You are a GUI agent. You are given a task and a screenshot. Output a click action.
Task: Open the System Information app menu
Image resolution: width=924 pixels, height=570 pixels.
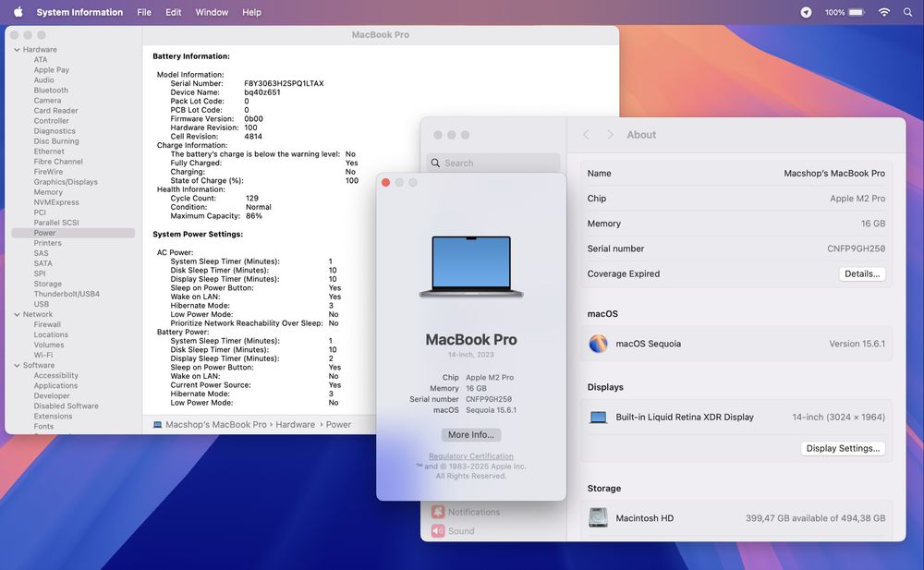pos(79,12)
